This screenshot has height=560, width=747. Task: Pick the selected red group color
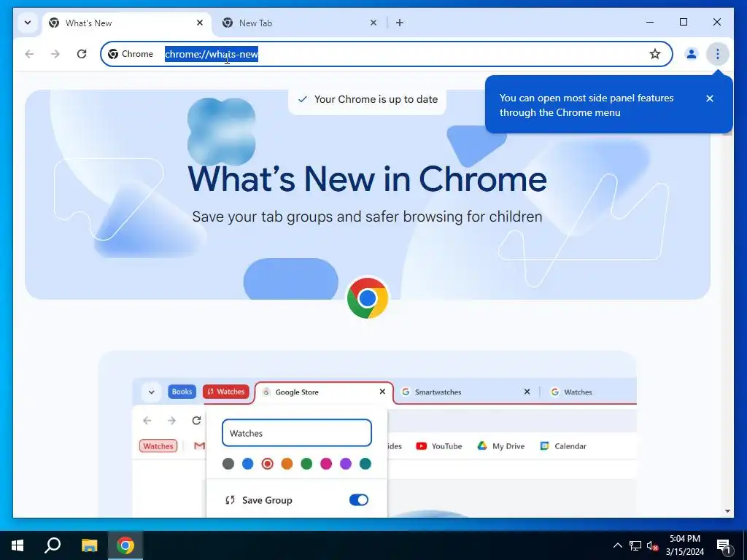[268, 464]
